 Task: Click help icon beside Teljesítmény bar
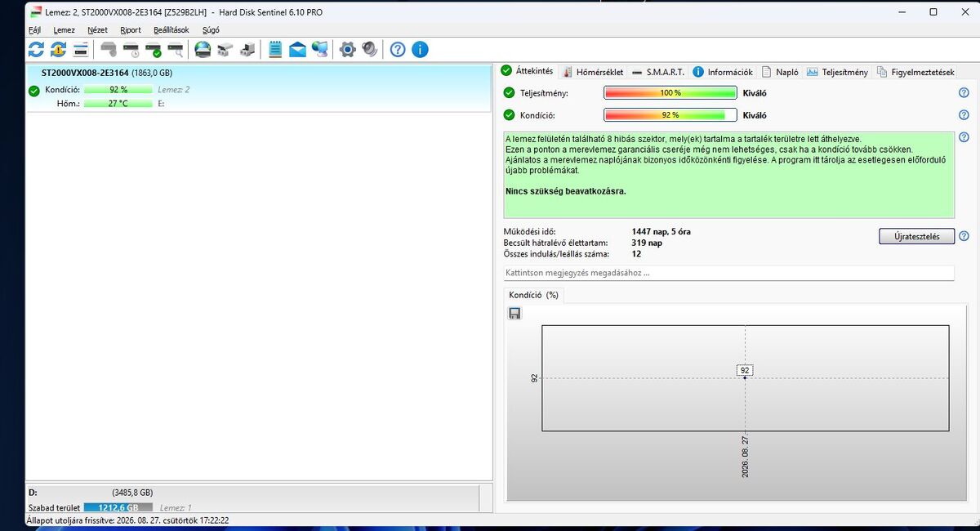click(964, 93)
